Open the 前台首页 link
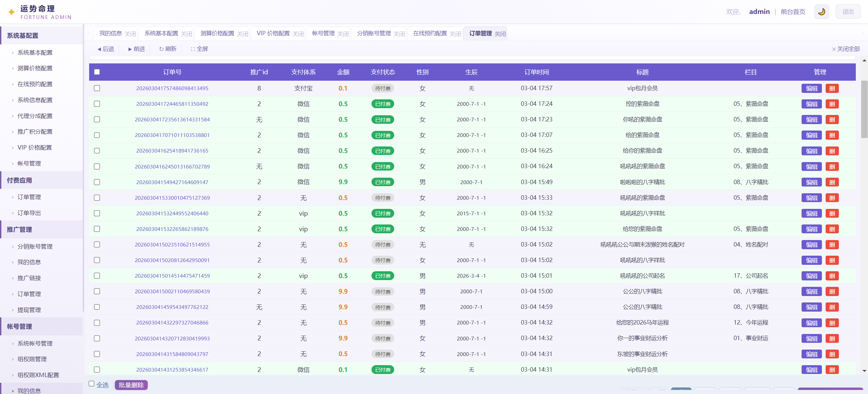The height and width of the screenshot is (394, 868). coord(793,12)
